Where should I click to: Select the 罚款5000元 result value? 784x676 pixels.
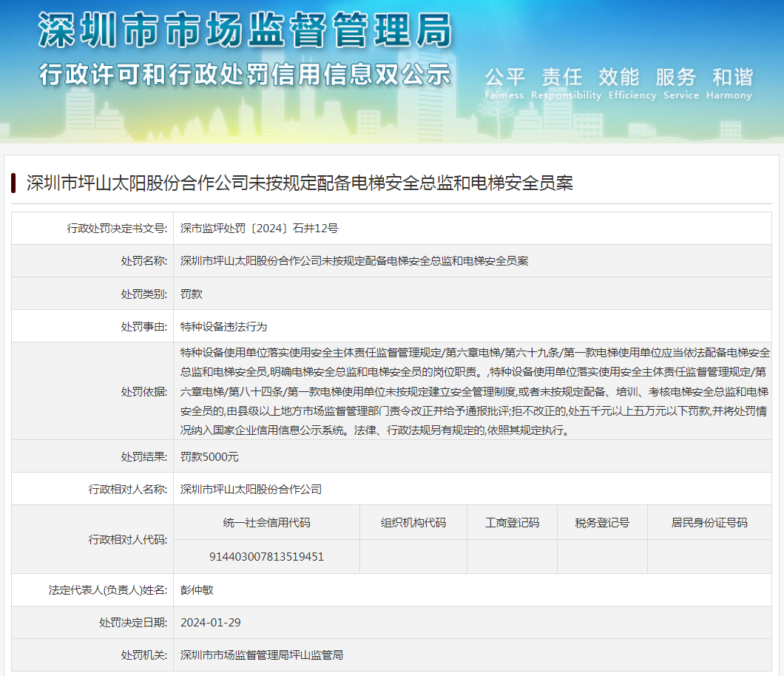coord(209,456)
